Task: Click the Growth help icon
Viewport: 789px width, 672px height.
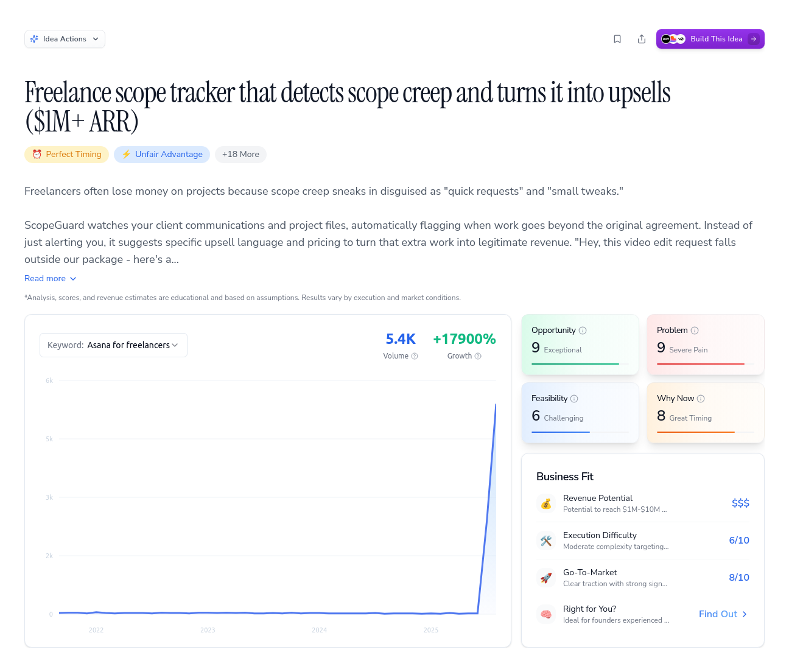Action: [478, 356]
